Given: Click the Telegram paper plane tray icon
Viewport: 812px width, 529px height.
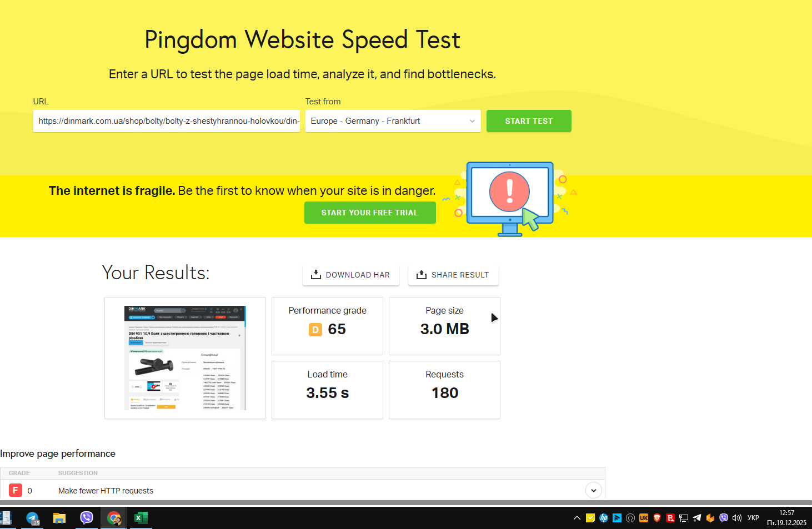Looking at the screenshot, I should click(x=697, y=518).
